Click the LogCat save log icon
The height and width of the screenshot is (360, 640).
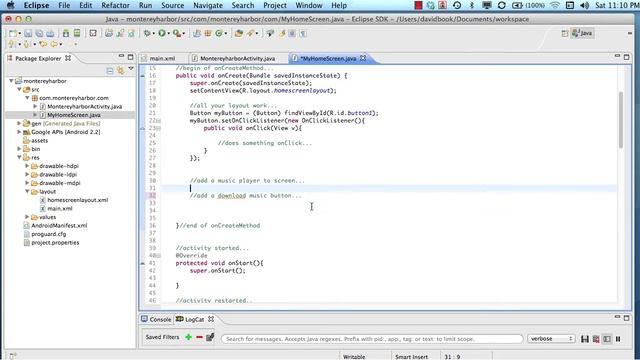[585, 339]
